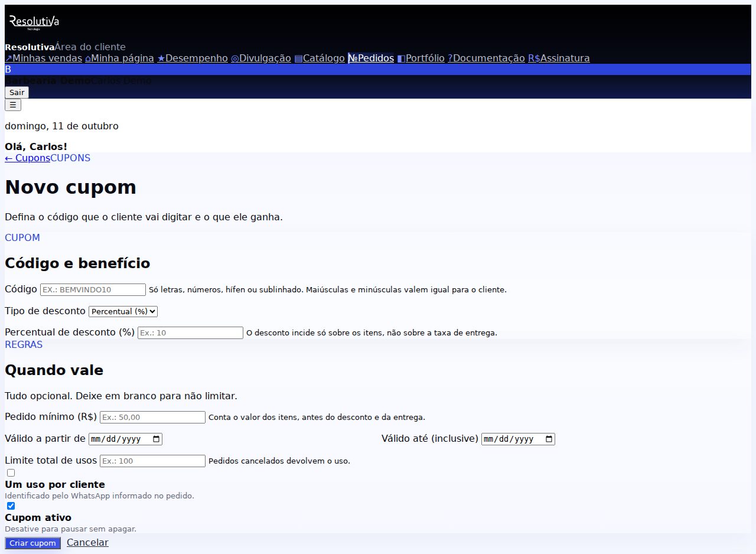
Task: Navigate to Catálogo
Action: [x=320, y=58]
